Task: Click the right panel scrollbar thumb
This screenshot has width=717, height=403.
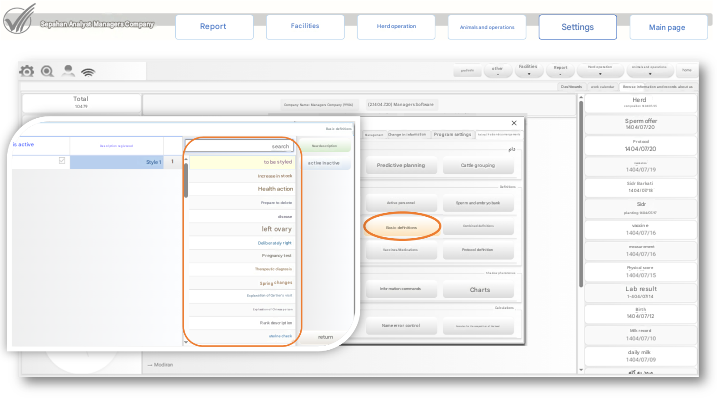Action: pos(581,194)
